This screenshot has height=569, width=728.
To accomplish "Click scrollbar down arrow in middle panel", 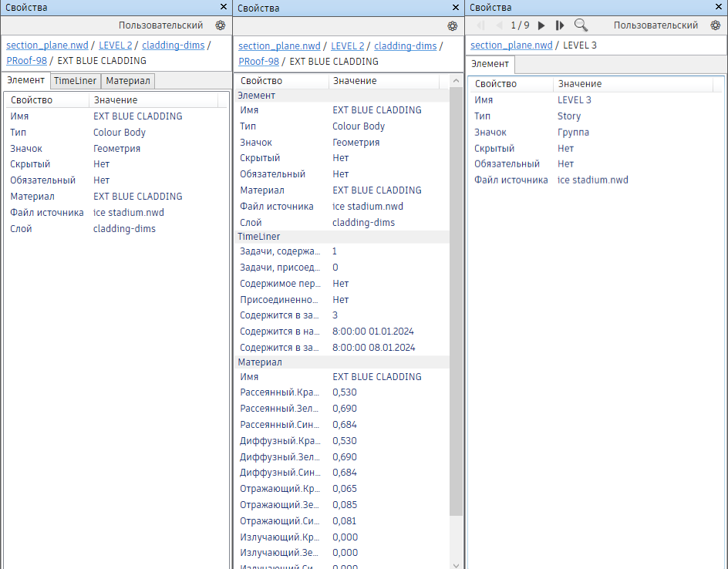I will click(x=456, y=564).
